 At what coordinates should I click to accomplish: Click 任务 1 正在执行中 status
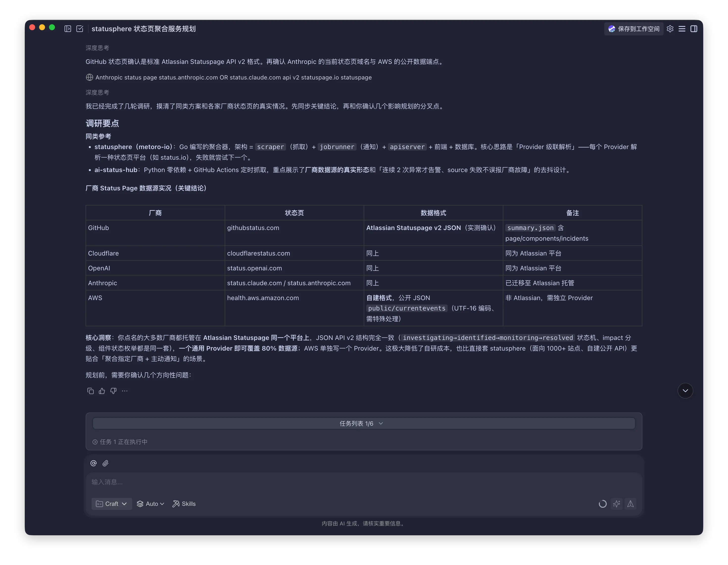coord(120,442)
